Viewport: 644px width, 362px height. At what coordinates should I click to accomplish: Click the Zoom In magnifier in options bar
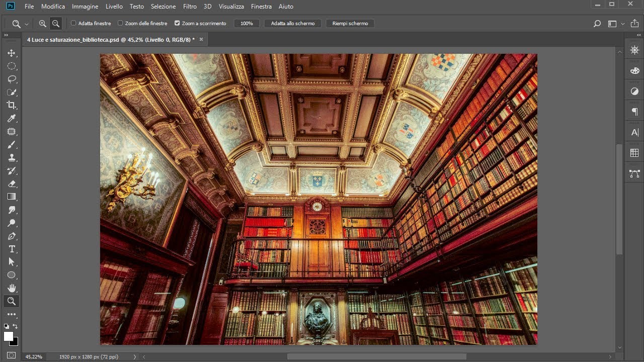pyautogui.click(x=42, y=24)
